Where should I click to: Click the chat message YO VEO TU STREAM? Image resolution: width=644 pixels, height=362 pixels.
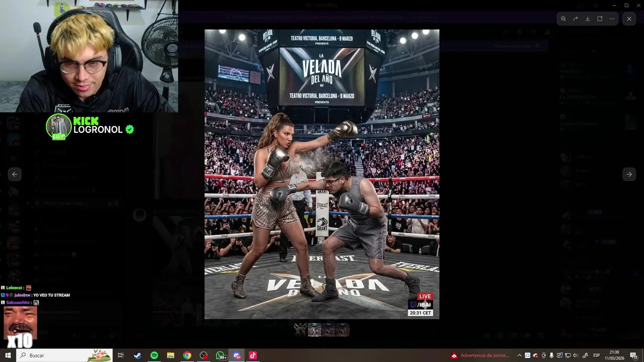pyautogui.click(x=51, y=295)
